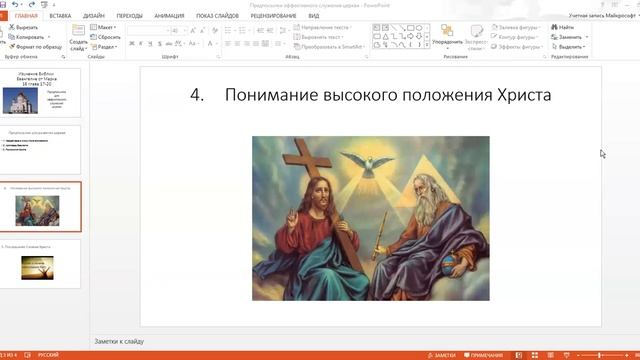The width and height of the screenshot is (640, 360).
Task: Click the Redo arrow in quick access toolbar
Action: click(x=31, y=4)
